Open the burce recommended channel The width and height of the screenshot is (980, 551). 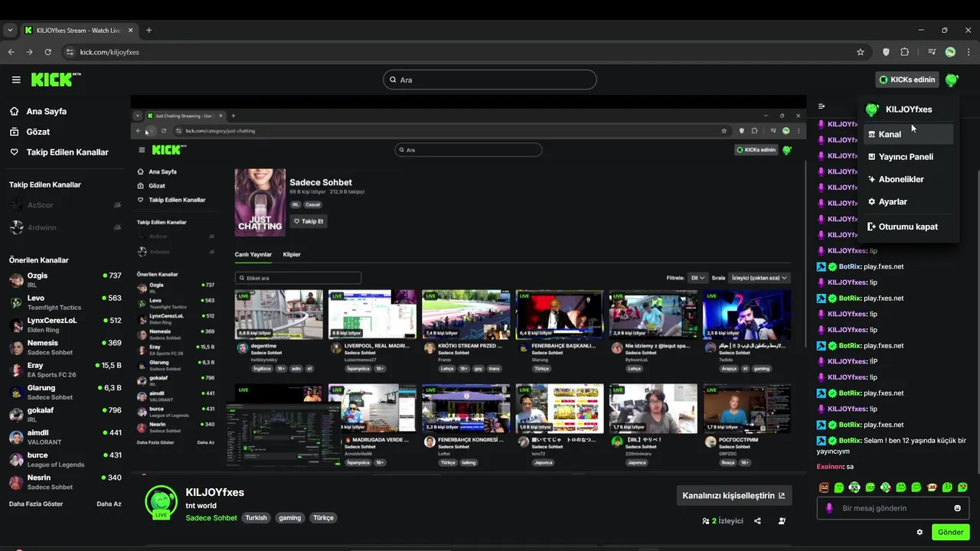coord(65,460)
